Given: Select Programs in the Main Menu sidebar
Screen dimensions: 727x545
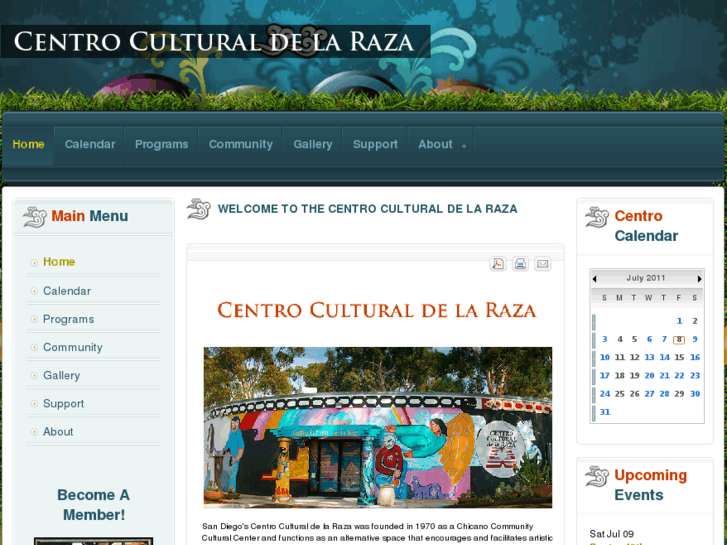Looking at the screenshot, I should click(x=68, y=319).
